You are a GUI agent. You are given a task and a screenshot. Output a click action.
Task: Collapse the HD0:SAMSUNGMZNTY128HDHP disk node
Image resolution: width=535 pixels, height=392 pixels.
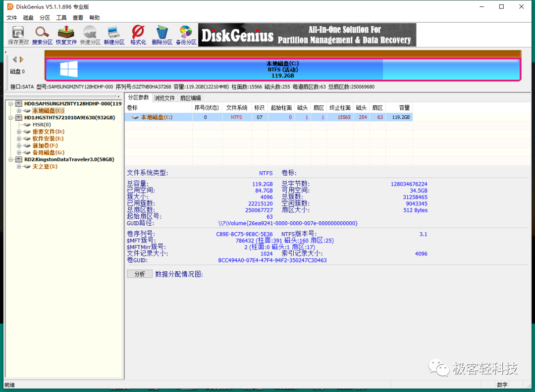pos(10,103)
